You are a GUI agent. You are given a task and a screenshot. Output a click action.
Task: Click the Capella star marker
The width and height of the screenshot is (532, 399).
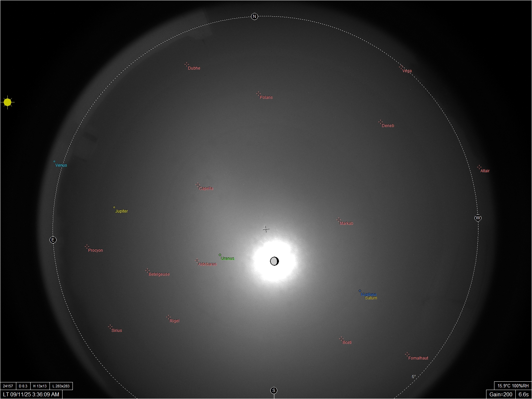[198, 185]
